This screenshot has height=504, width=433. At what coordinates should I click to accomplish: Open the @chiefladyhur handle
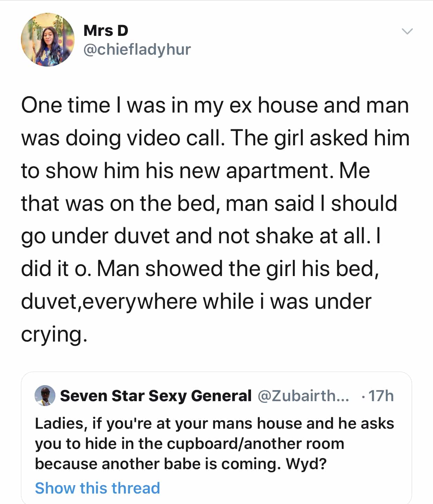click(x=137, y=49)
